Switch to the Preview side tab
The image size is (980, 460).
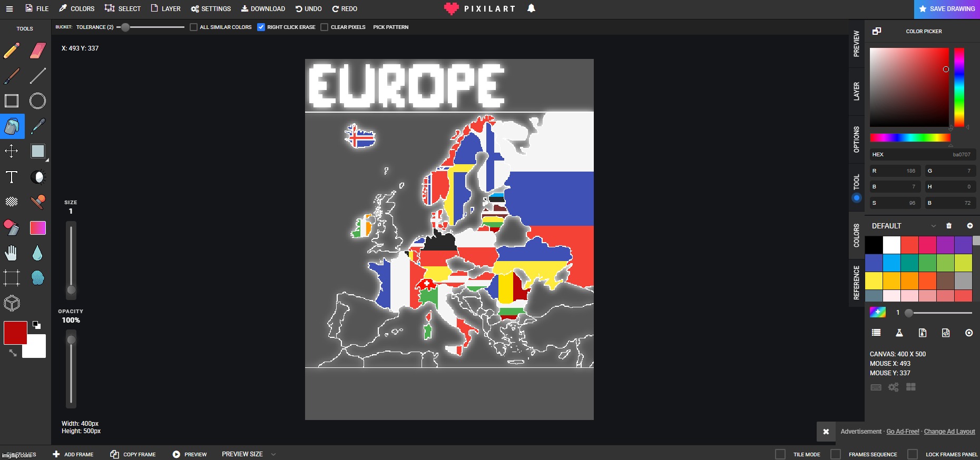click(857, 44)
